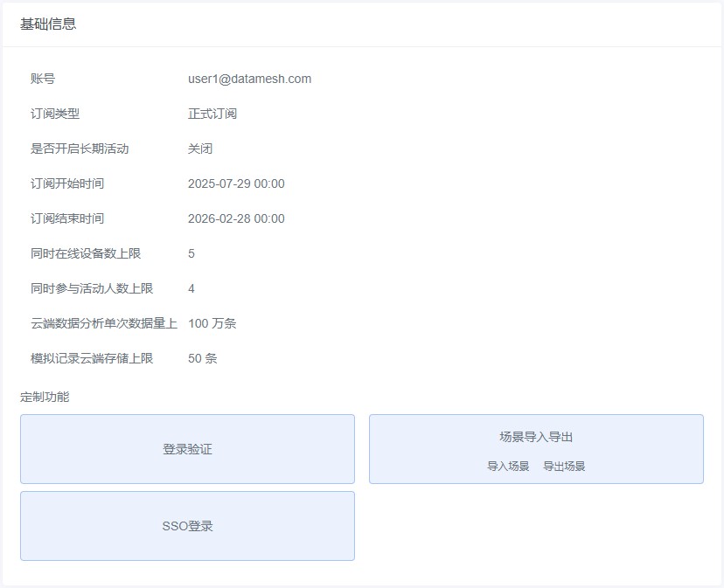The height and width of the screenshot is (588, 724).
Task: Click the 订阅类型 field label
Action: (x=55, y=114)
